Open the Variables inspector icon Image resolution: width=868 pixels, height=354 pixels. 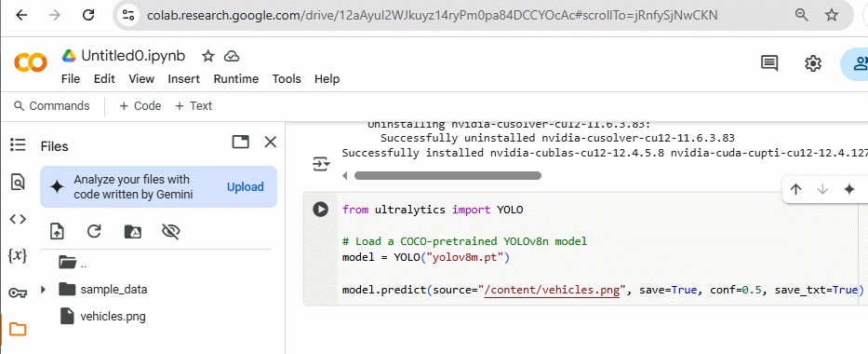click(18, 255)
